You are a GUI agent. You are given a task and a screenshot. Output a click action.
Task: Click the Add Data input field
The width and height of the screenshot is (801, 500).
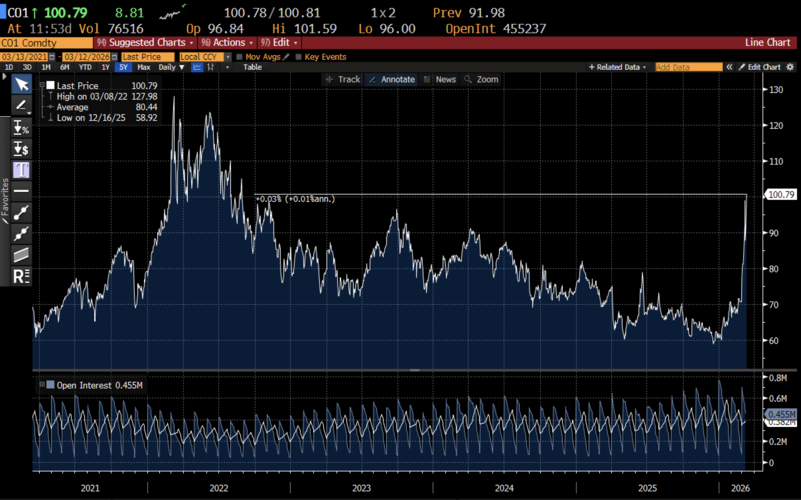pos(687,67)
